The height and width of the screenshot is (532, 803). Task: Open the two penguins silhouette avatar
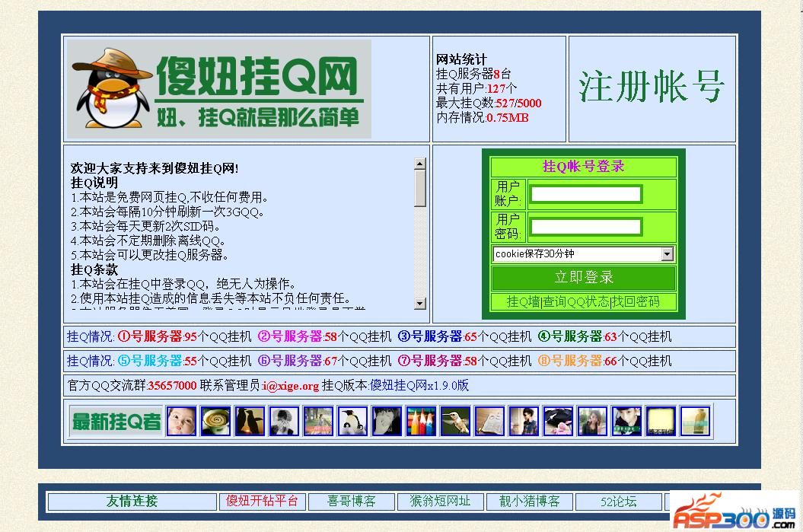click(x=250, y=422)
